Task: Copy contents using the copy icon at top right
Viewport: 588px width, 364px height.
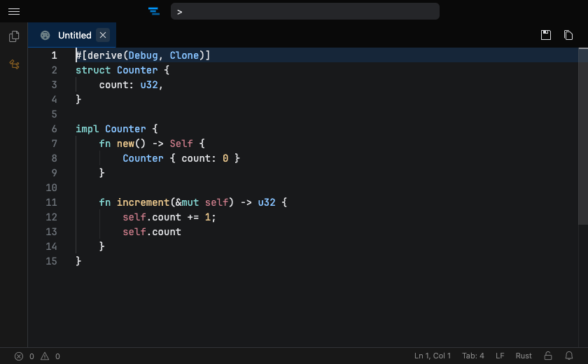Action: (568, 35)
